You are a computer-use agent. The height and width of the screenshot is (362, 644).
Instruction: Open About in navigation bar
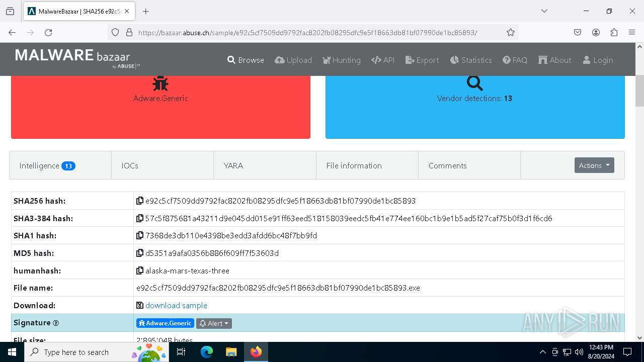coord(555,60)
